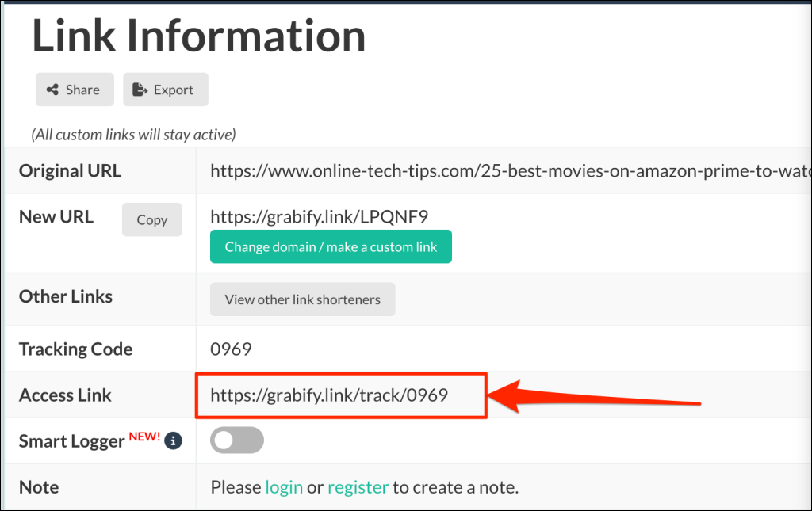Image resolution: width=812 pixels, height=511 pixels.
Task: Click the Share icon button
Action: tap(75, 90)
